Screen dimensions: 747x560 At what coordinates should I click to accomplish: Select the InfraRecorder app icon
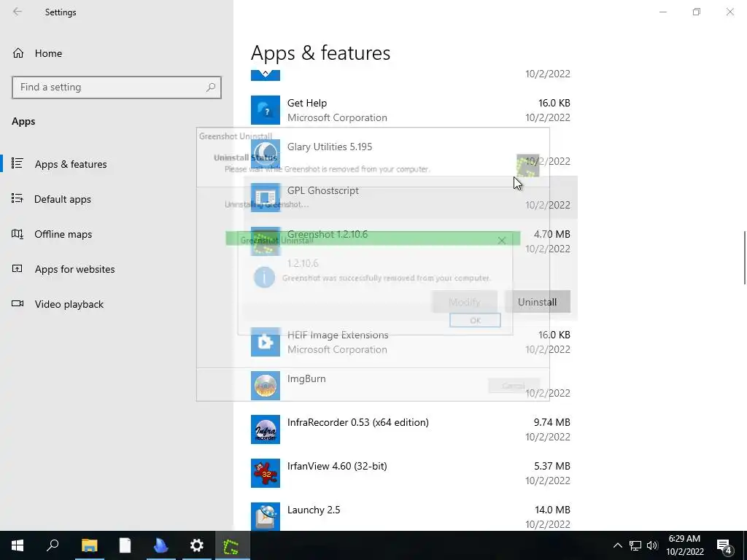[266, 429]
